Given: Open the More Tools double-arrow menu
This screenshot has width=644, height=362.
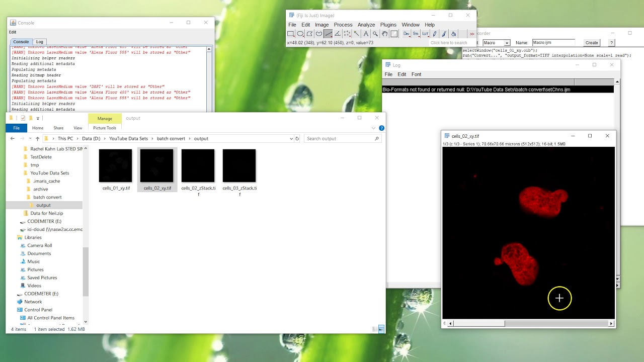Looking at the screenshot, I should click(x=471, y=34).
